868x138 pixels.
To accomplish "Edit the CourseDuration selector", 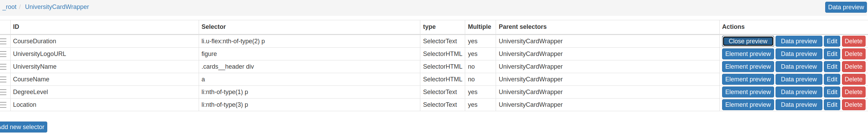I will [x=832, y=41].
